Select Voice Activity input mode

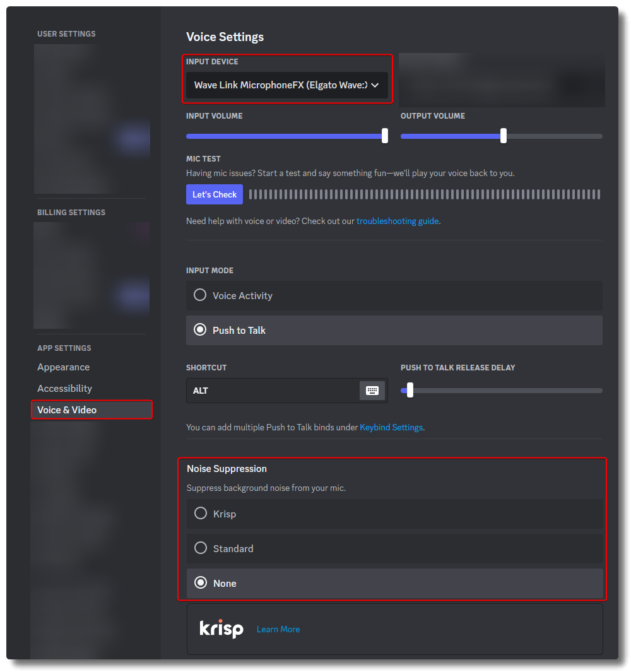pos(394,296)
